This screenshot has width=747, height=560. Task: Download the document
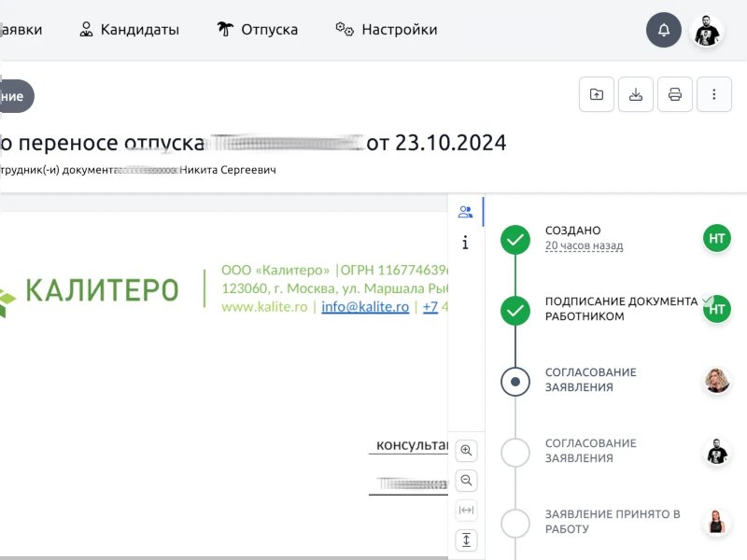coord(636,94)
